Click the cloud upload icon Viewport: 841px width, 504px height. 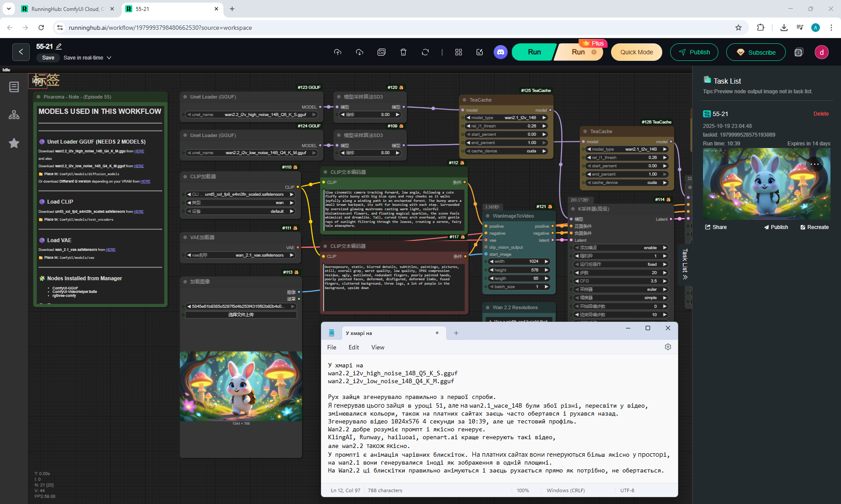click(337, 52)
